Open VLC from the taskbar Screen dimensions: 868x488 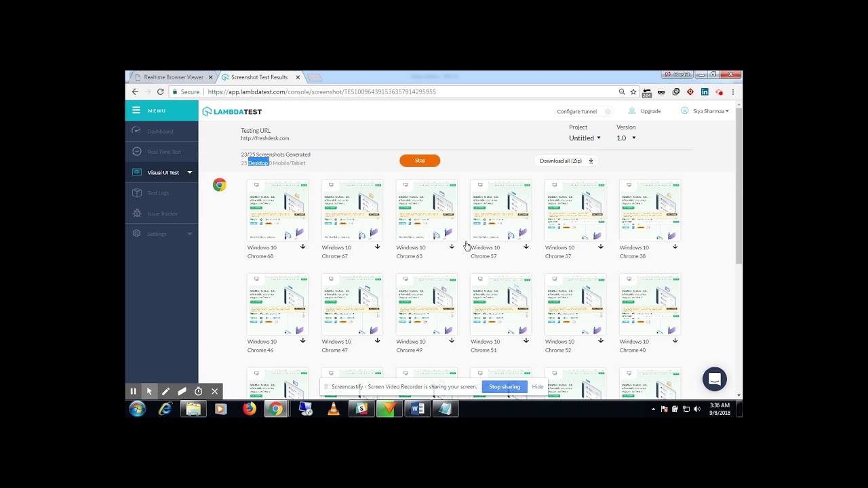(333, 409)
